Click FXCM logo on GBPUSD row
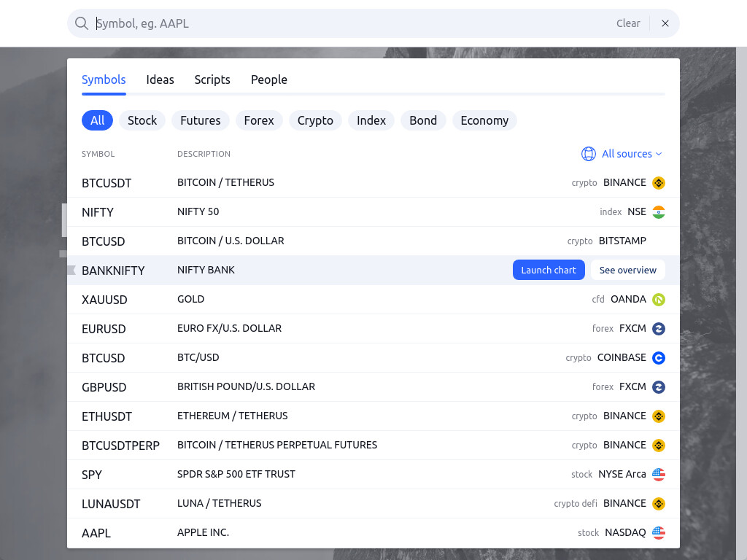 point(659,387)
